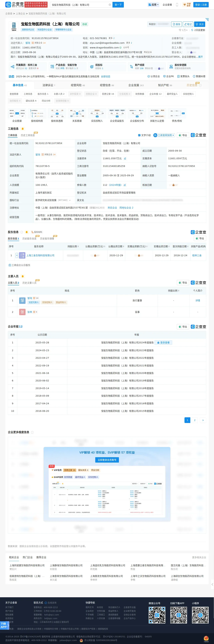Screen dimensions: 214x644
Task: Switch to the 热门企业 tab
Action: [27, 557]
